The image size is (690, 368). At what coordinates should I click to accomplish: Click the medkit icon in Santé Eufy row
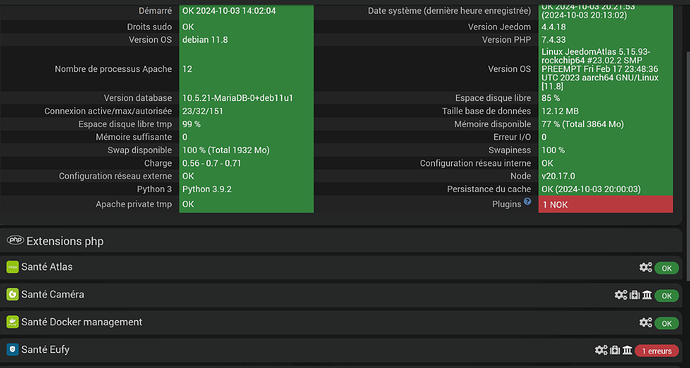[615, 350]
